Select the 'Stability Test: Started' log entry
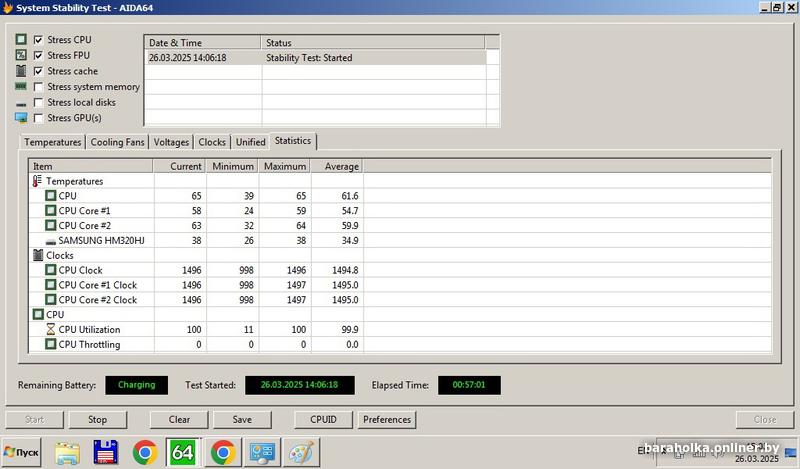 [x=315, y=58]
